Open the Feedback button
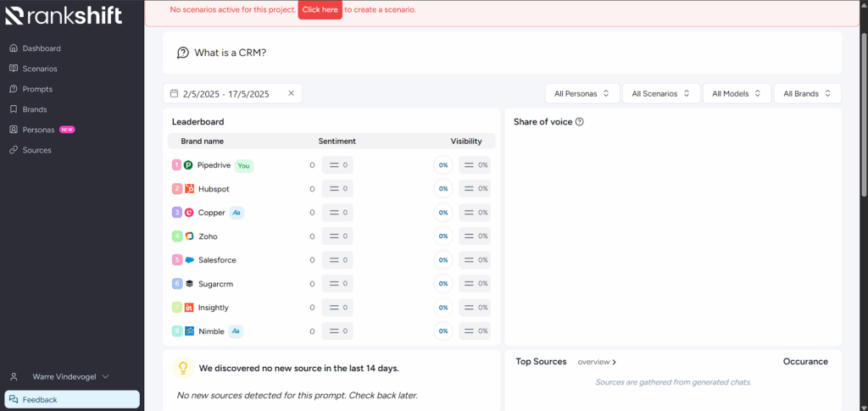 tap(72, 399)
